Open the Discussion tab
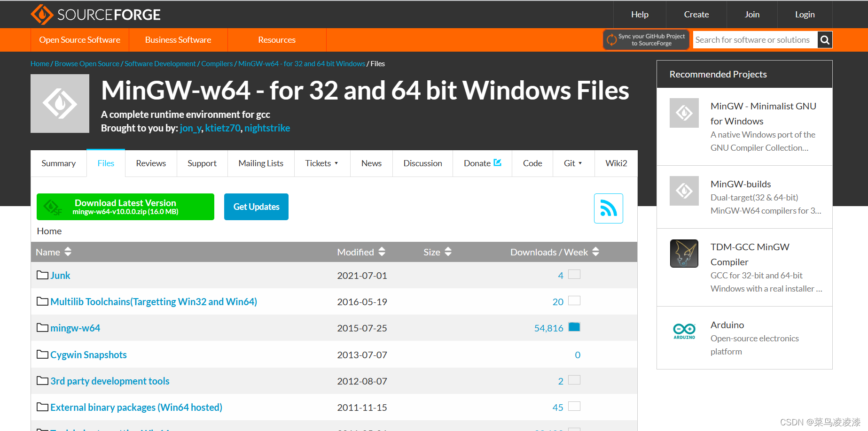The width and height of the screenshot is (868, 431). [422, 163]
